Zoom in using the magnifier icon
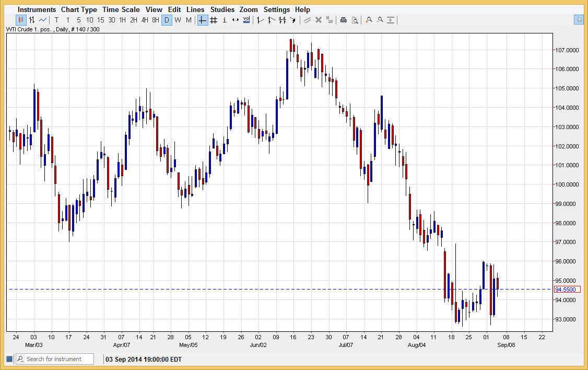Image resolution: width=588 pixels, height=370 pixels. pyautogui.click(x=369, y=20)
